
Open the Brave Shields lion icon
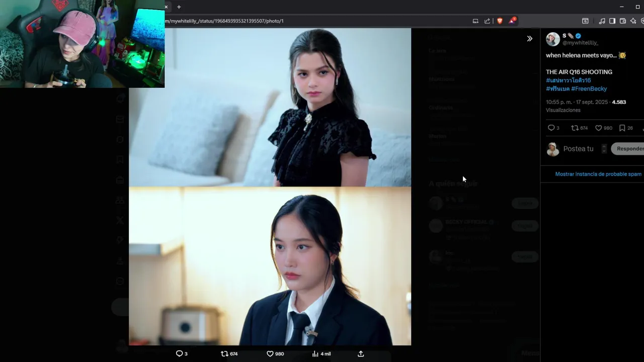point(500,21)
